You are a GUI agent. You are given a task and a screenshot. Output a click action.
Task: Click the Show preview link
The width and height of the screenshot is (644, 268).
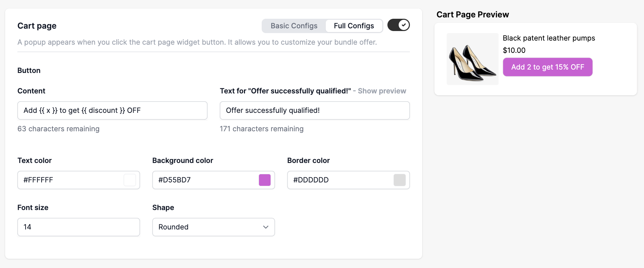click(x=382, y=91)
